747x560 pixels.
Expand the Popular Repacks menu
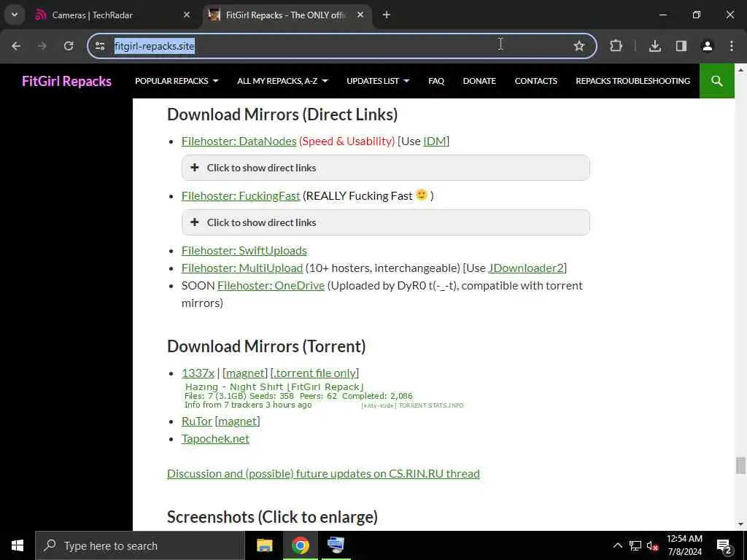(x=177, y=81)
